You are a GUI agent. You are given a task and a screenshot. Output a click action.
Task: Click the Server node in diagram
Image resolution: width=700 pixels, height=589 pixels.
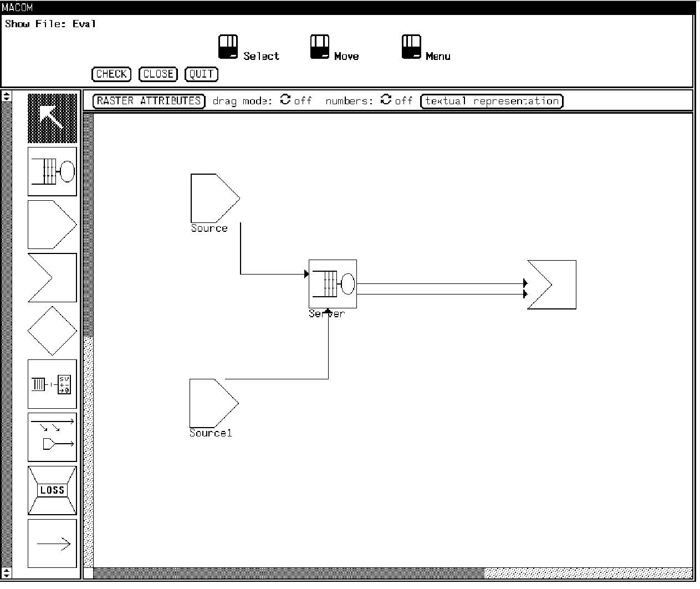[x=333, y=283]
